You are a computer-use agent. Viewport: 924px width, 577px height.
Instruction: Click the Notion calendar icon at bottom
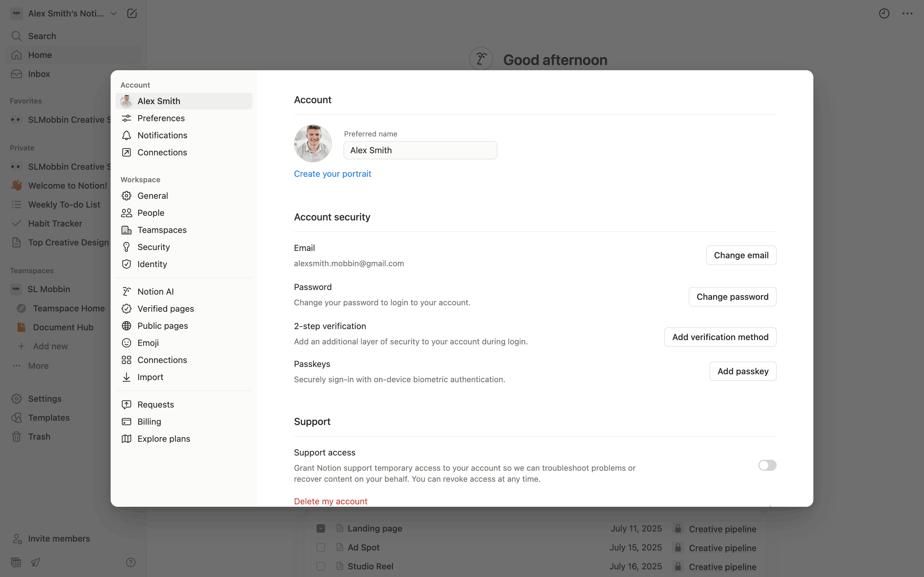coord(16,562)
